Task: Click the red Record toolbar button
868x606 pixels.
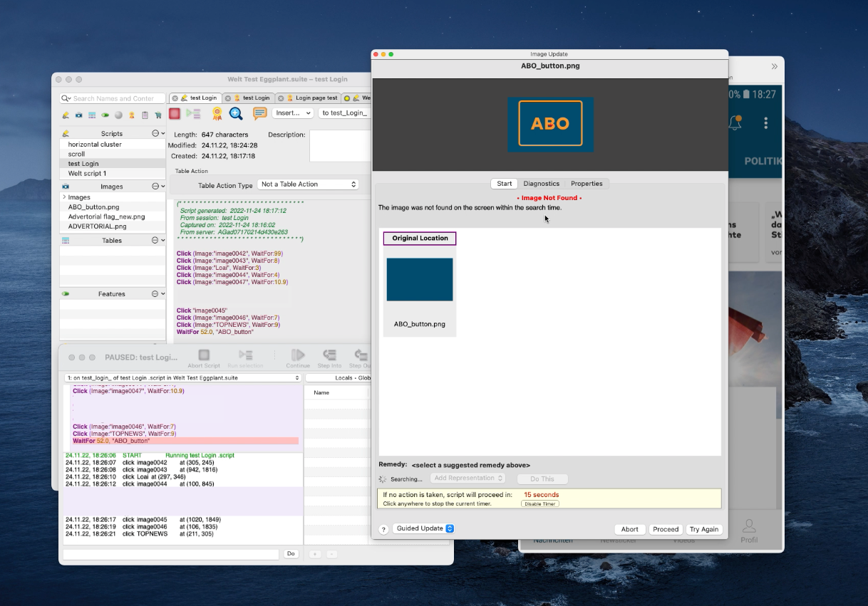Action: coord(175,114)
